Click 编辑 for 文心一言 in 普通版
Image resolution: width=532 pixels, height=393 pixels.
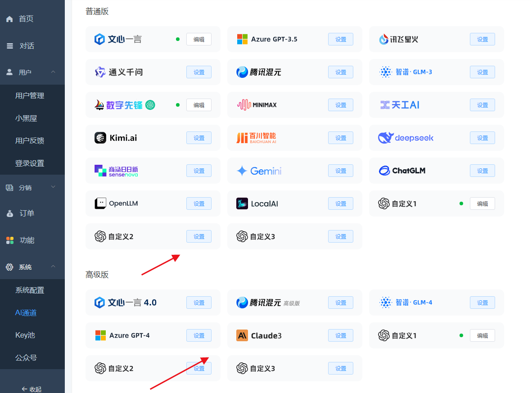click(199, 39)
